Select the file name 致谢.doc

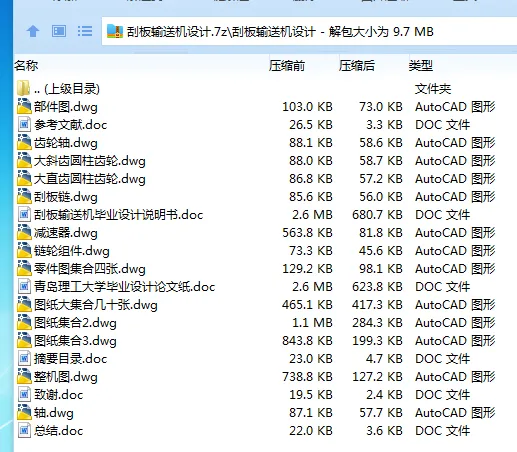pyautogui.click(x=58, y=395)
